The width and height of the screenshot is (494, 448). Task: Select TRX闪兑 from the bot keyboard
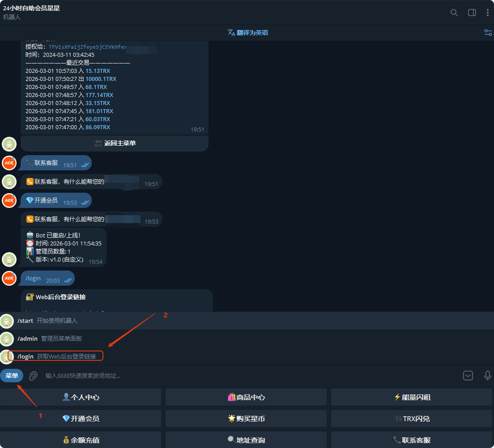click(x=412, y=418)
